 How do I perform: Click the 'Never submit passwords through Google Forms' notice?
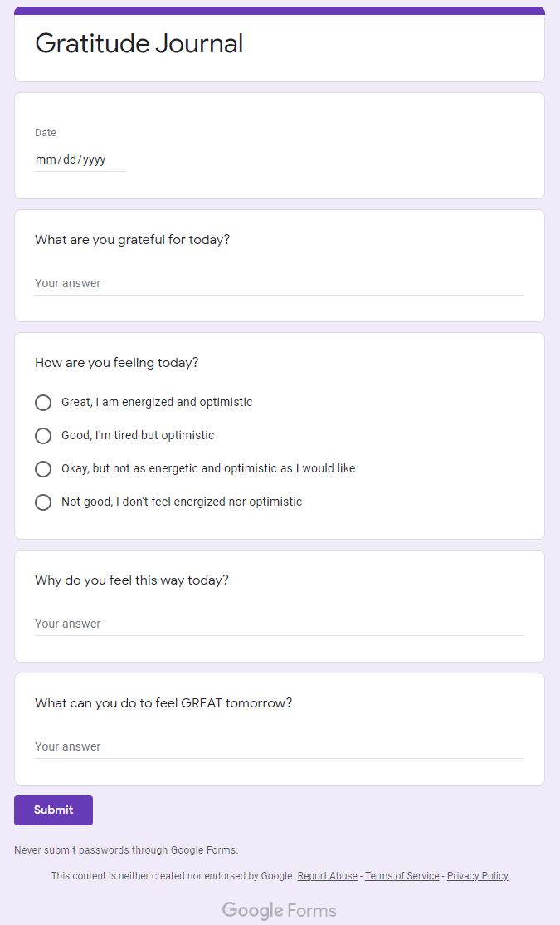point(126,850)
